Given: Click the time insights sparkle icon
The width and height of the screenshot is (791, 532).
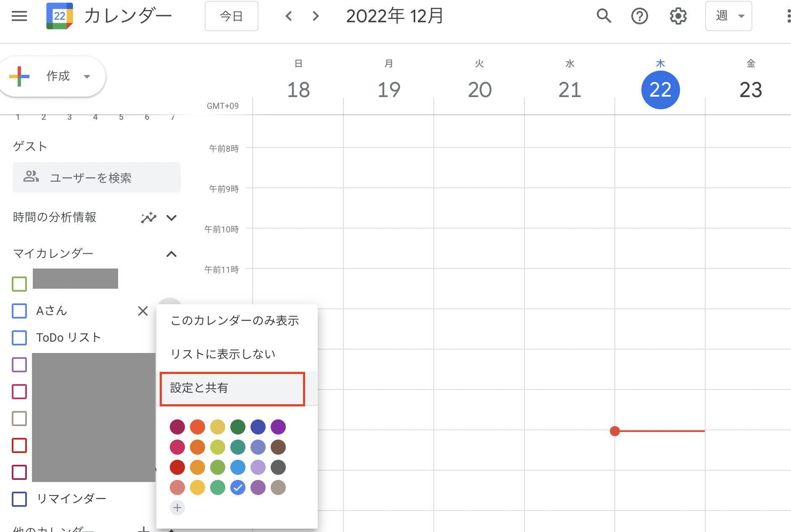Looking at the screenshot, I should (148, 218).
